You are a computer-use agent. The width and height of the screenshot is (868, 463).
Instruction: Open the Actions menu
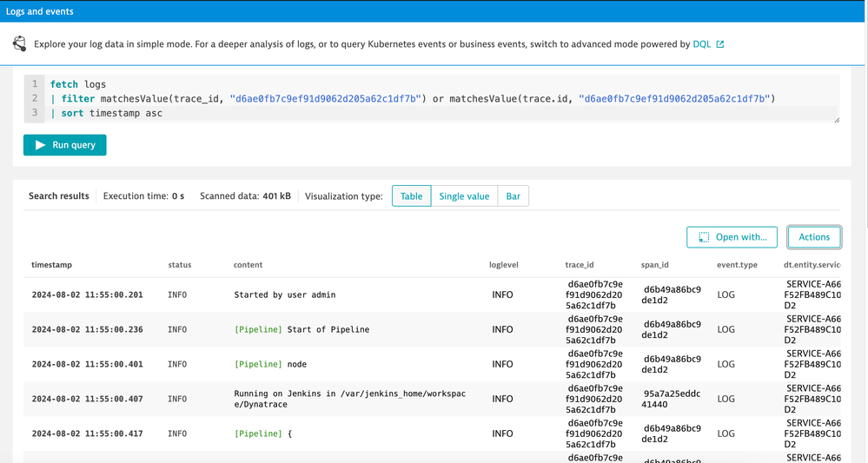click(x=814, y=237)
